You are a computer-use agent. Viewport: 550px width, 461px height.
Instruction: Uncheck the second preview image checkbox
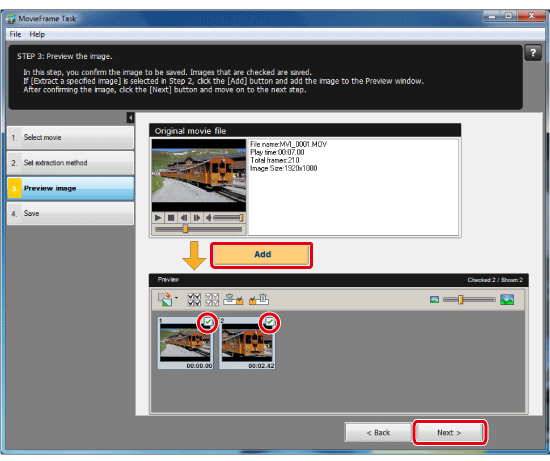pos(270,322)
